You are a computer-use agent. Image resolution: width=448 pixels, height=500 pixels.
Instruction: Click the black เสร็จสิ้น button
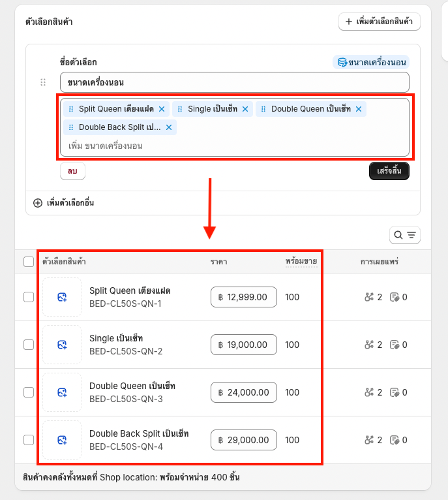(x=389, y=171)
